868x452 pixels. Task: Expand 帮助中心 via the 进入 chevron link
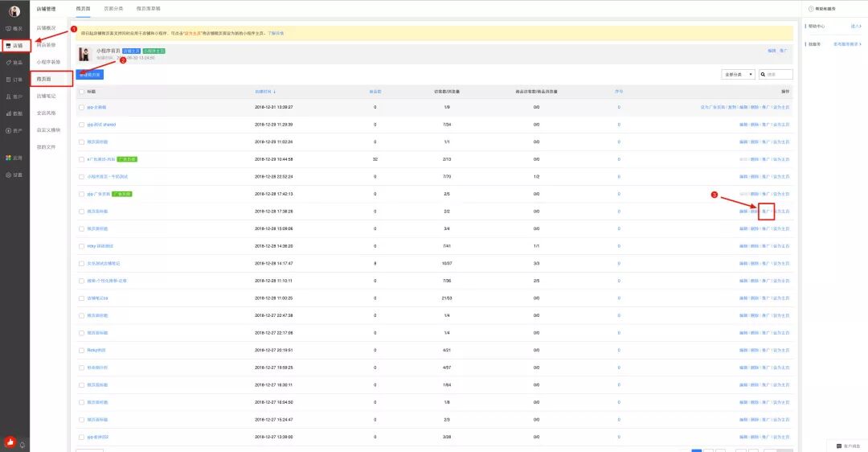click(856, 26)
